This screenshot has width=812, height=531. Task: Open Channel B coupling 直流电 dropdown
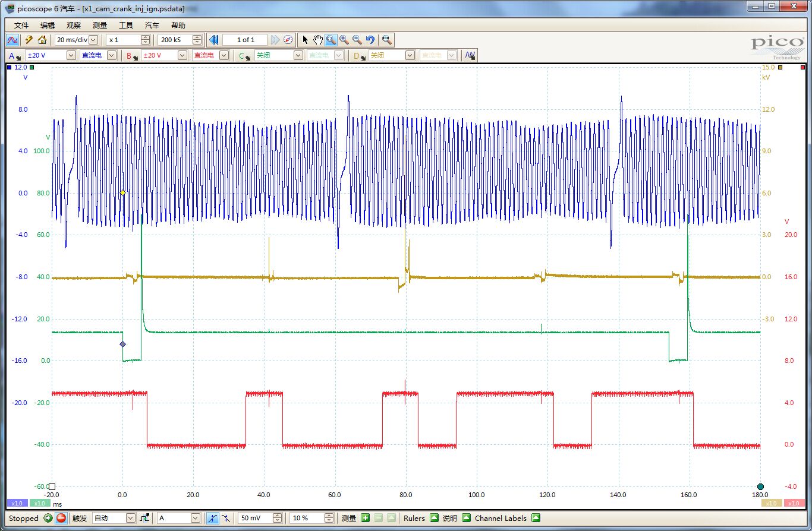(x=224, y=55)
